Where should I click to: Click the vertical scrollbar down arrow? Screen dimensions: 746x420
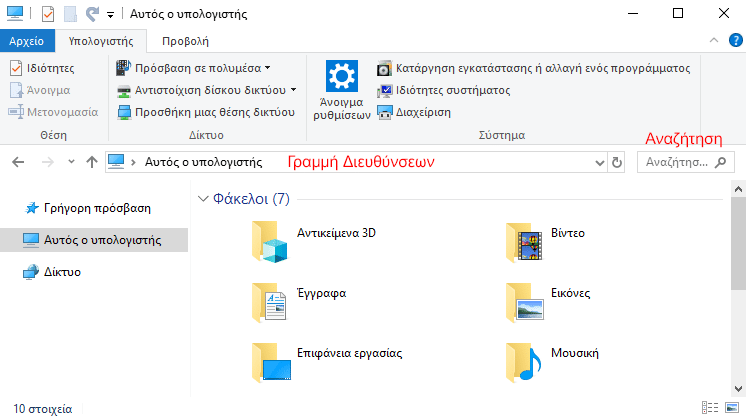tap(738, 389)
